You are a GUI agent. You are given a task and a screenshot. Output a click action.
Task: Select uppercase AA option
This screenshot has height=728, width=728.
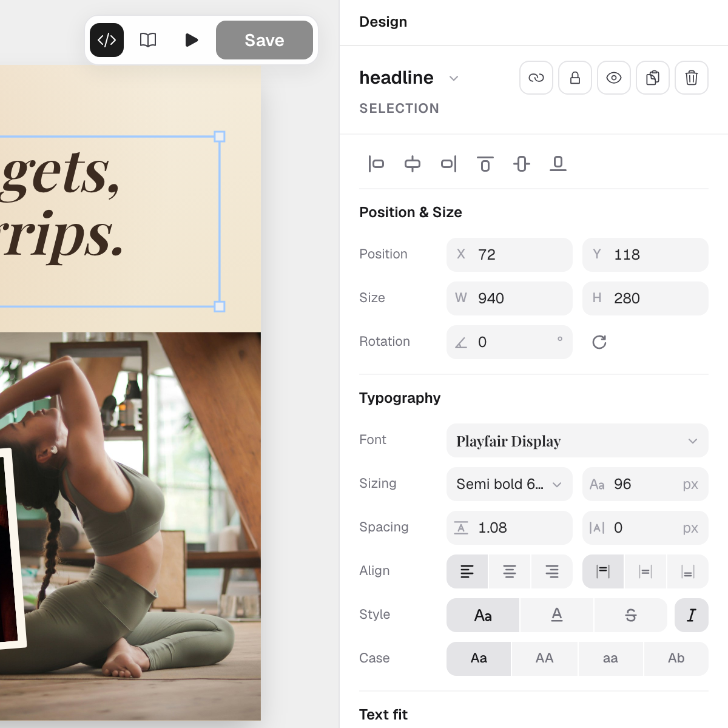click(x=545, y=659)
